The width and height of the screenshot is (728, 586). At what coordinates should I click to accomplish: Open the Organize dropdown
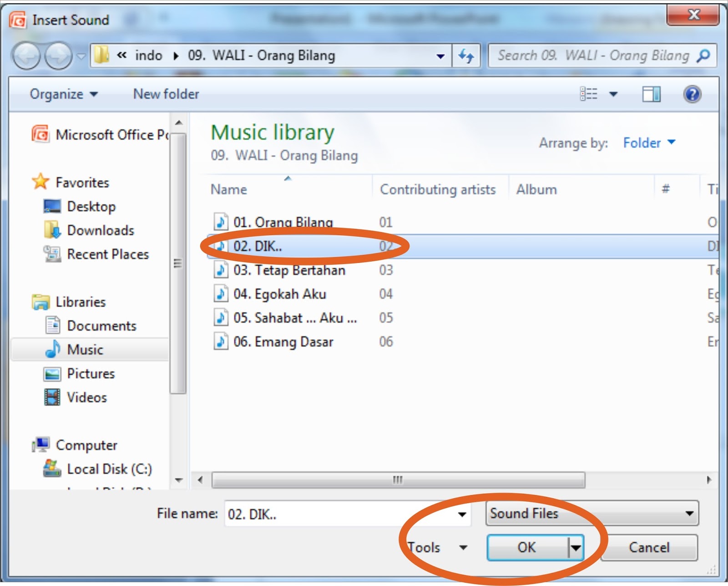[x=64, y=94]
